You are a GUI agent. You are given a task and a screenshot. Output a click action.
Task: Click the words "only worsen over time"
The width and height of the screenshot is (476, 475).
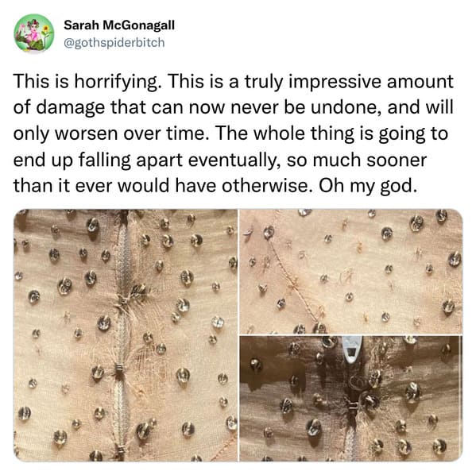110,134
